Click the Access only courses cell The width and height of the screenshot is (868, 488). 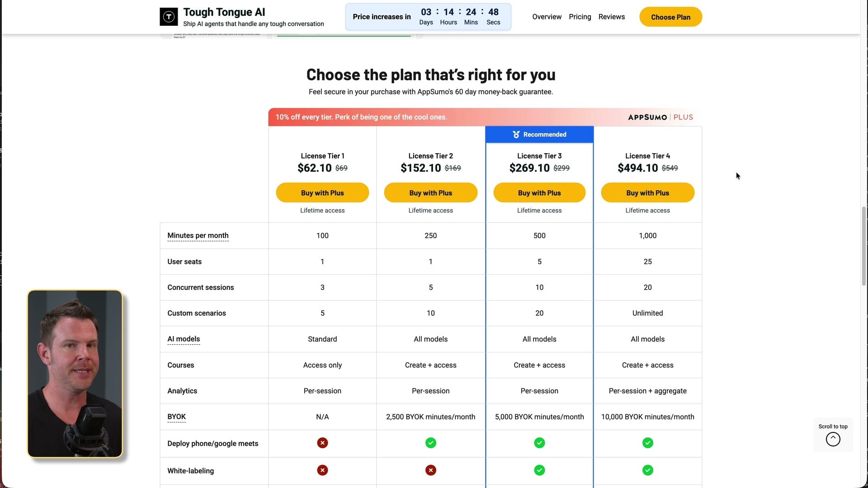click(322, 365)
